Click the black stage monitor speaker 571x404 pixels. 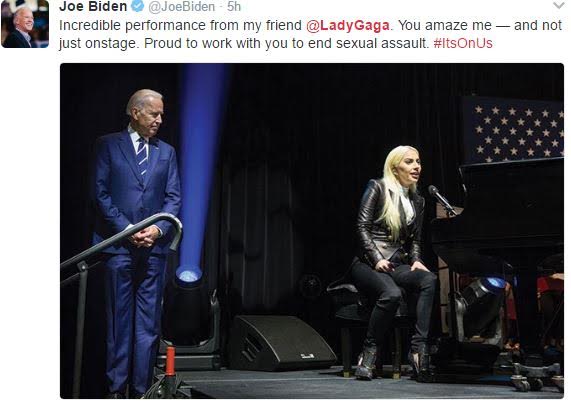tap(280, 343)
